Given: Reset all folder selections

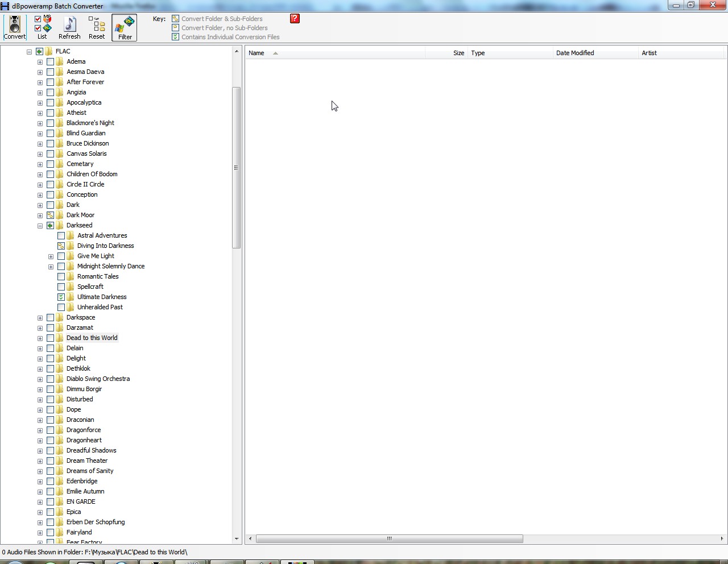Looking at the screenshot, I should click(97, 27).
